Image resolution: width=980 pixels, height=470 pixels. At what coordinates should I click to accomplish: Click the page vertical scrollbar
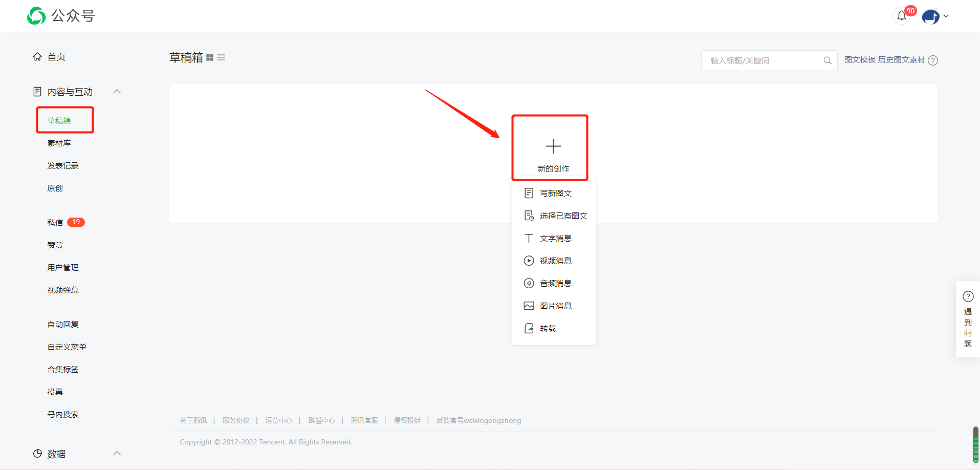976,444
